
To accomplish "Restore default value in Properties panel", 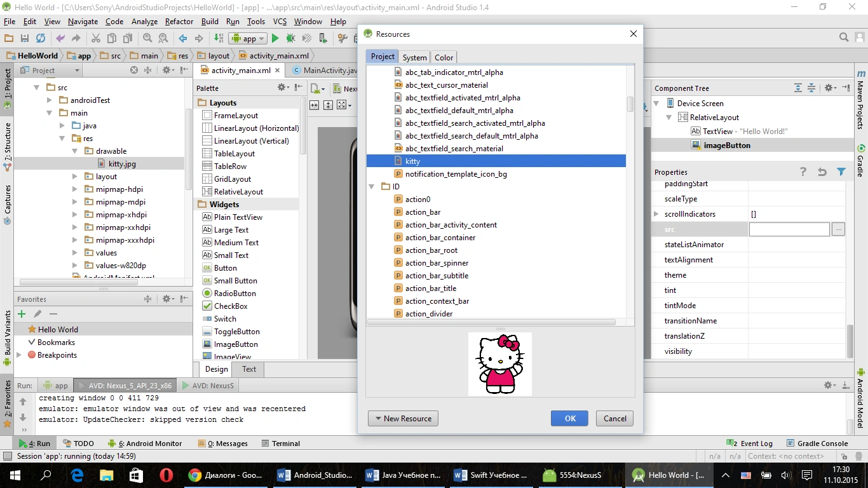I will tap(822, 172).
